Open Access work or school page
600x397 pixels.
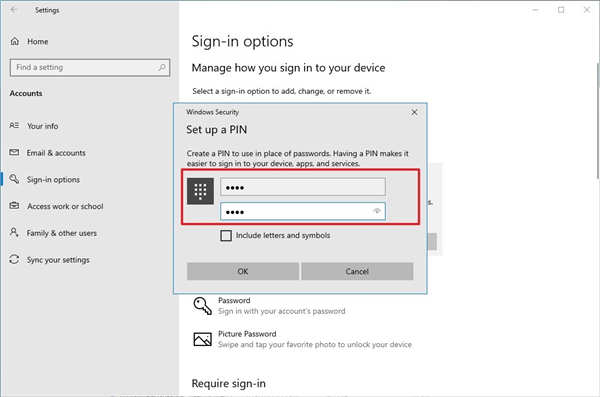(65, 206)
